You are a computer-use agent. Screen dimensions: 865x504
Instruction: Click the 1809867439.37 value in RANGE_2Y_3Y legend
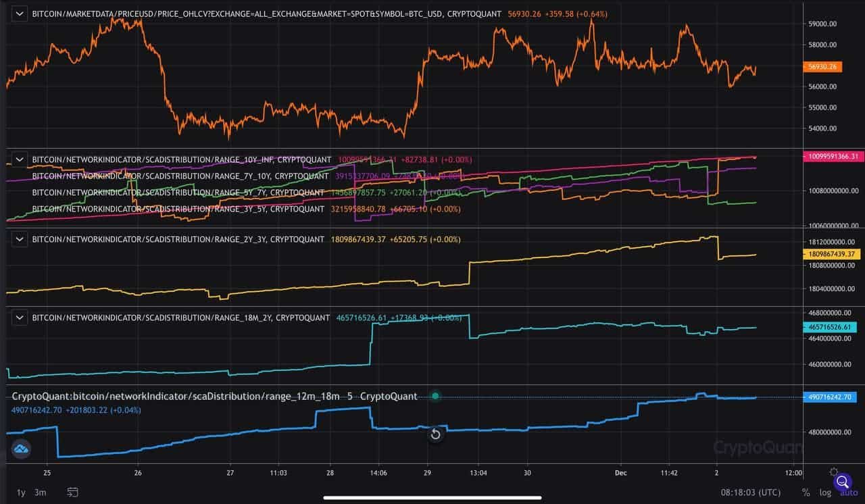357,239
